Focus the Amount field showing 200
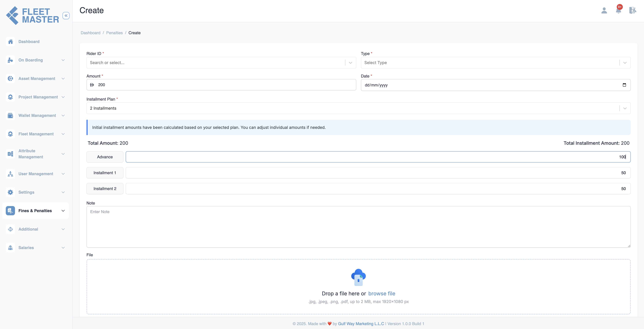The image size is (644, 329). point(221,85)
